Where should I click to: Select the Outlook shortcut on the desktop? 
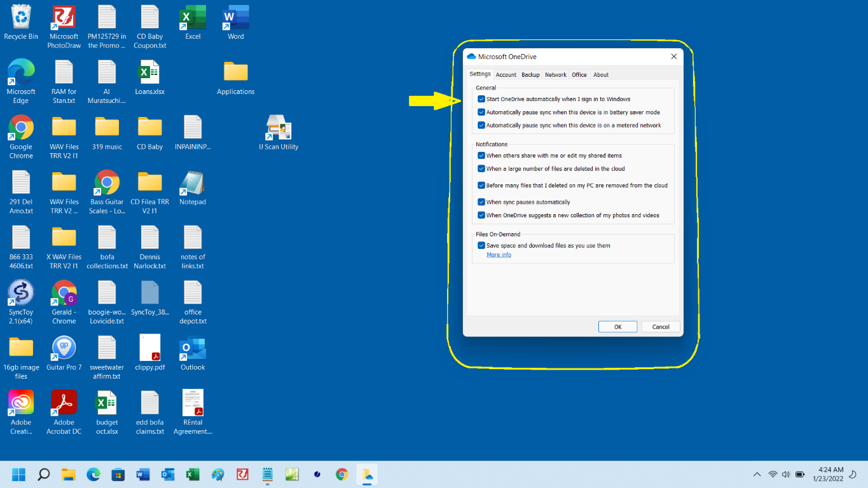pyautogui.click(x=193, y=353)
